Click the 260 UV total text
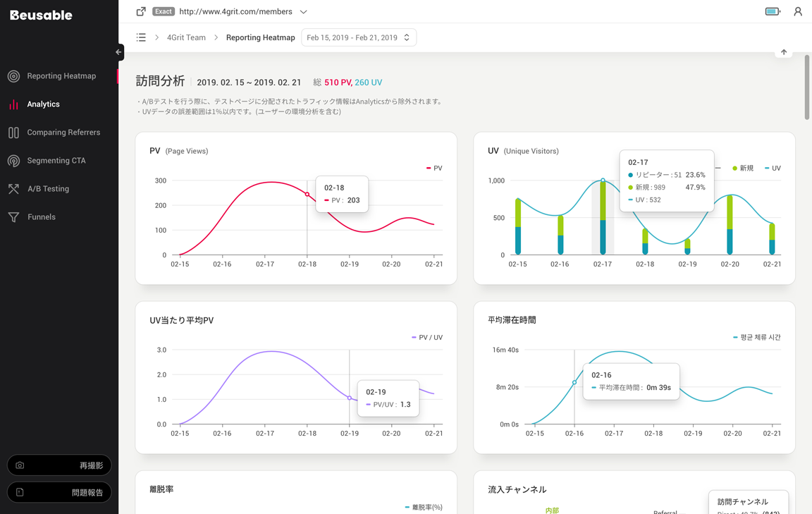Screen dimensions: 812x514 [x=369, y=82]
